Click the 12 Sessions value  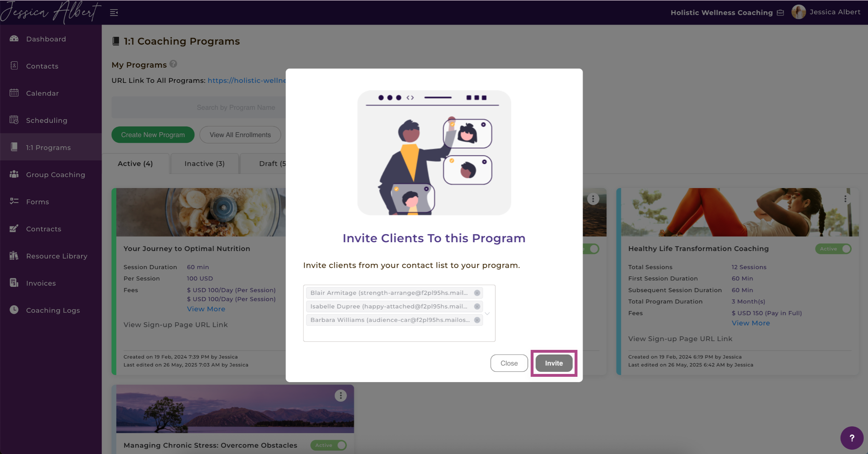[x=749, y=267]
